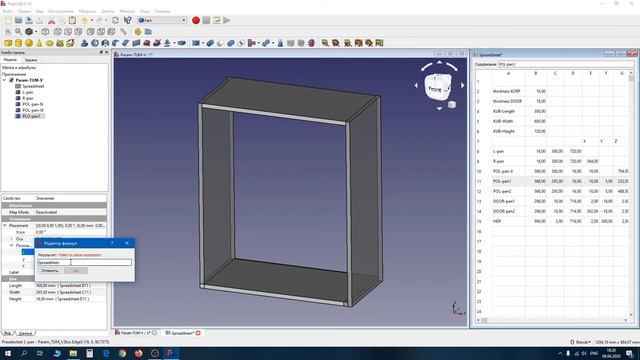Click the red scissors Cut icon
The height and width of the screenshot is (360, 640).
coord(51,20)
